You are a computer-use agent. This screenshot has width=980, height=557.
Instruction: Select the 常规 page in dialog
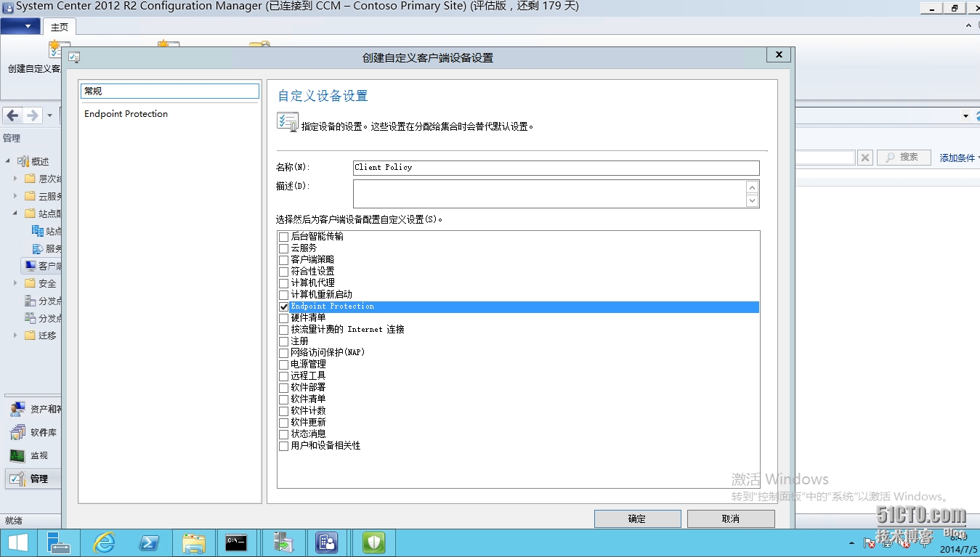170,91
